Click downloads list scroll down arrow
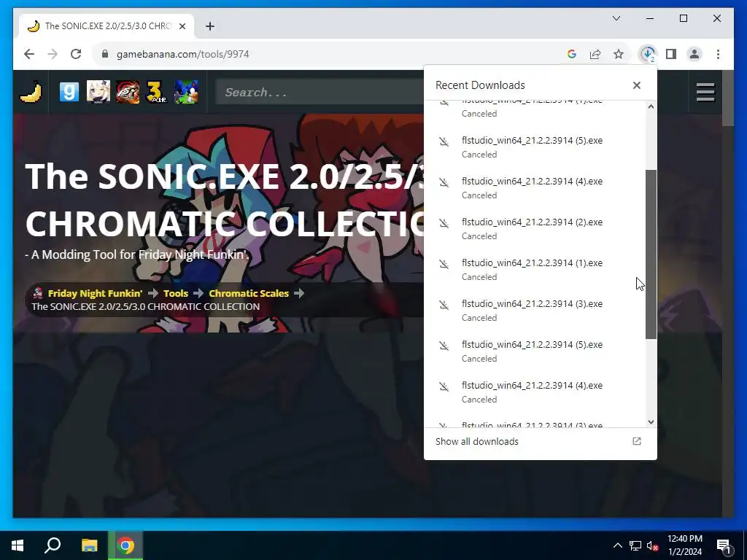747x560 pixels. [x=651, y=422]
